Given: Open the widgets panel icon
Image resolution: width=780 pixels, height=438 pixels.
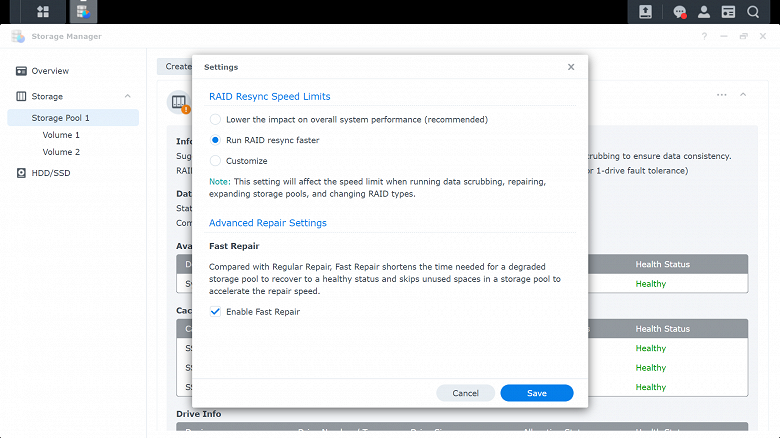Looking at the screenshot, I should point(728,12).
